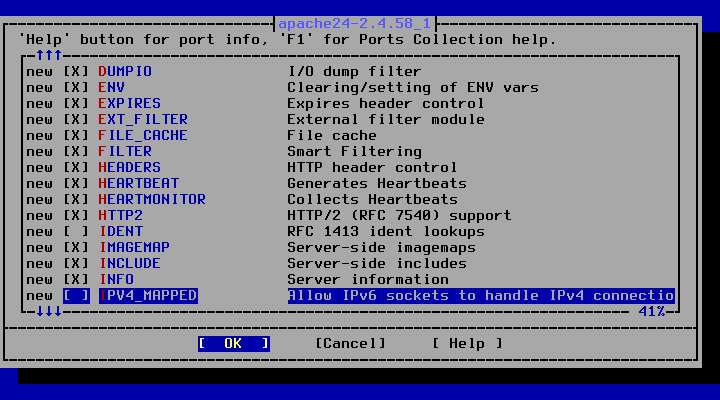This screenshot has width=720, height=400.
Task: Click the 41% scroll position indicator
Action: (x=652, y=312)
